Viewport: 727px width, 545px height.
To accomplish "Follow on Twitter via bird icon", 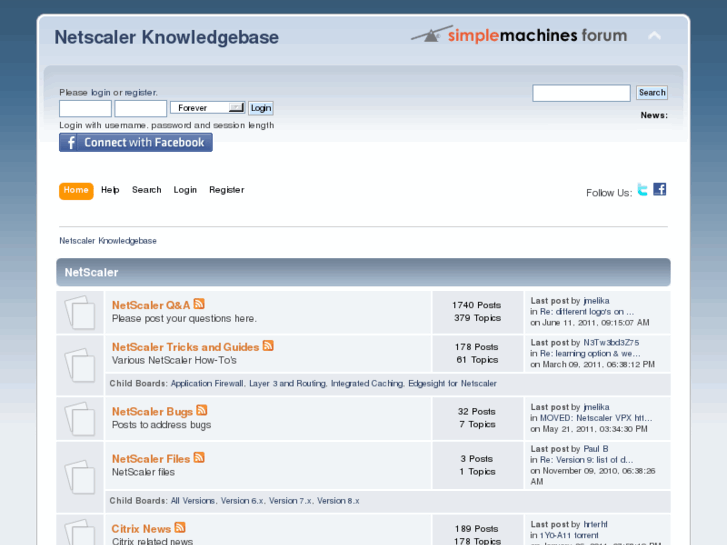I will pos(643,189).
